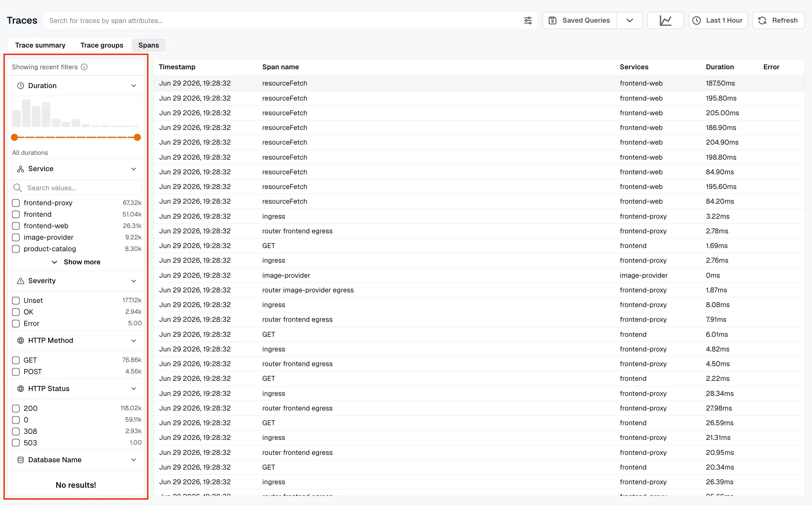Sort by the Duration column header
The image size is (812, 505).
coord(720,67)
